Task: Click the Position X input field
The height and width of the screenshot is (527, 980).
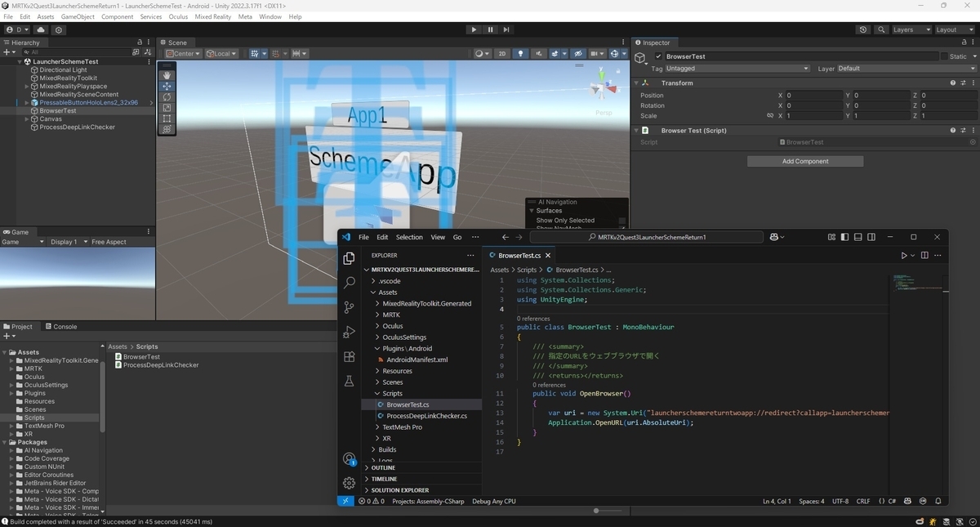Action: (x=813, y=96)
